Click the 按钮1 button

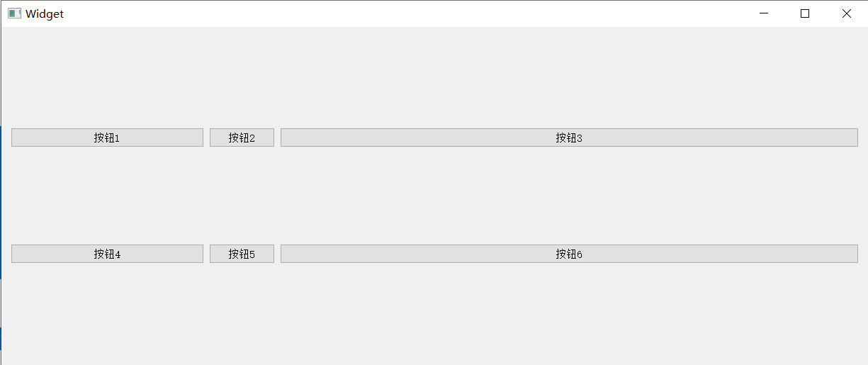pos(107,137)
